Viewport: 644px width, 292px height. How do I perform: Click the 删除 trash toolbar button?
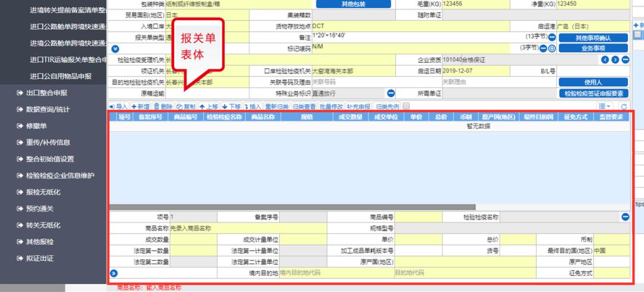(163, 106)
